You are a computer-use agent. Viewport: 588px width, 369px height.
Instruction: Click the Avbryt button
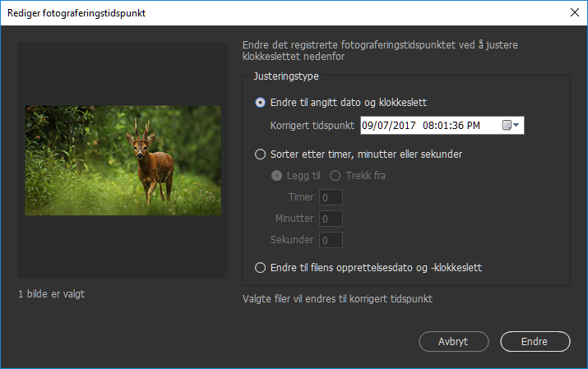pos(454,342)
